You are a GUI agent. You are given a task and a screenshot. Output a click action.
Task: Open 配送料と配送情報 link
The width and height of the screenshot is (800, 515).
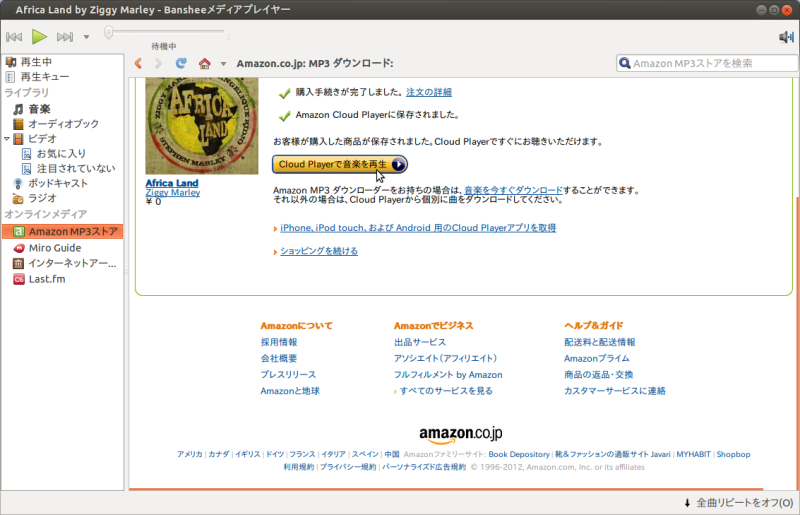tap(599, 342)
